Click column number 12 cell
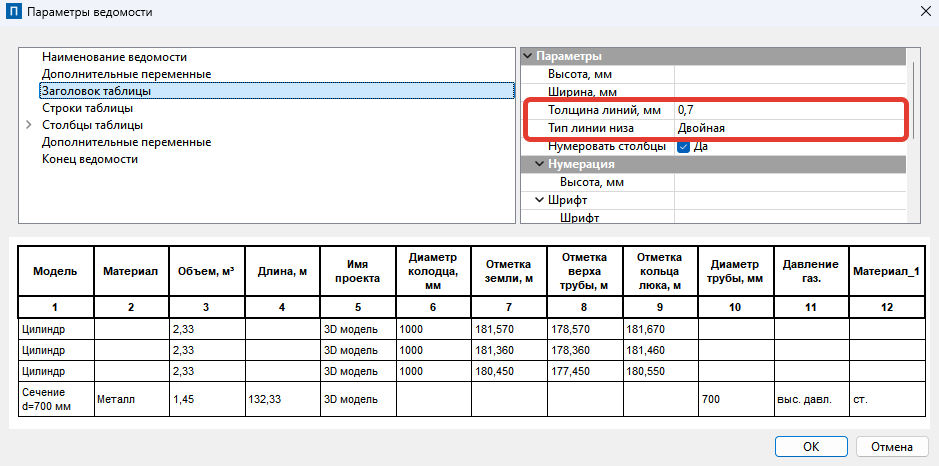Viewport: 939px width, 466px height. (887, 307)
